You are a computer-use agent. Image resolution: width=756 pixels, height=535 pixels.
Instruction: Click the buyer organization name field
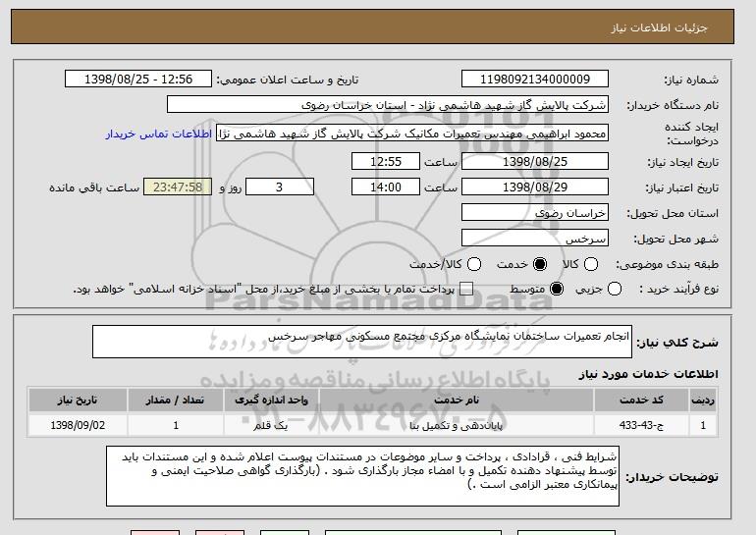(x=388, y=104)
